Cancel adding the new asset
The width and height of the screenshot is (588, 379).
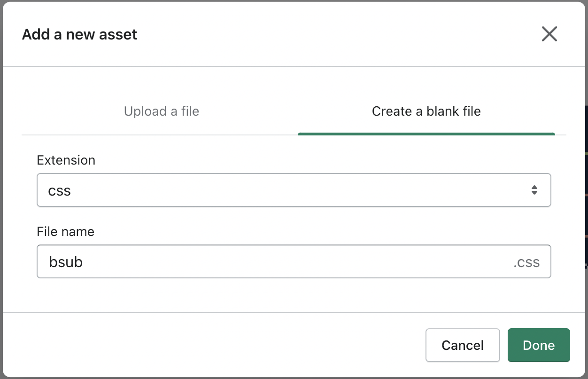[x=462, y=345]
